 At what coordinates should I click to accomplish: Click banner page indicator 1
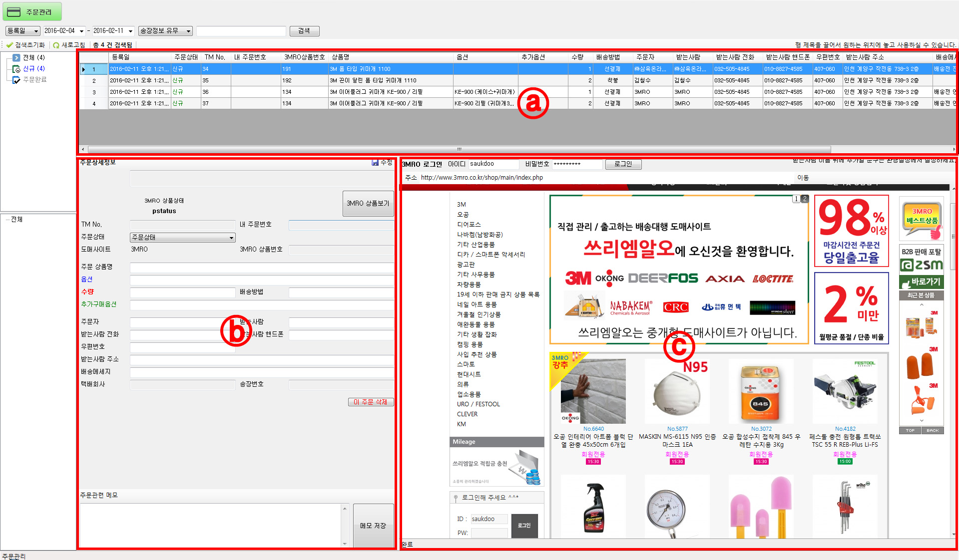pyautogui.click(x=796, y=199)
